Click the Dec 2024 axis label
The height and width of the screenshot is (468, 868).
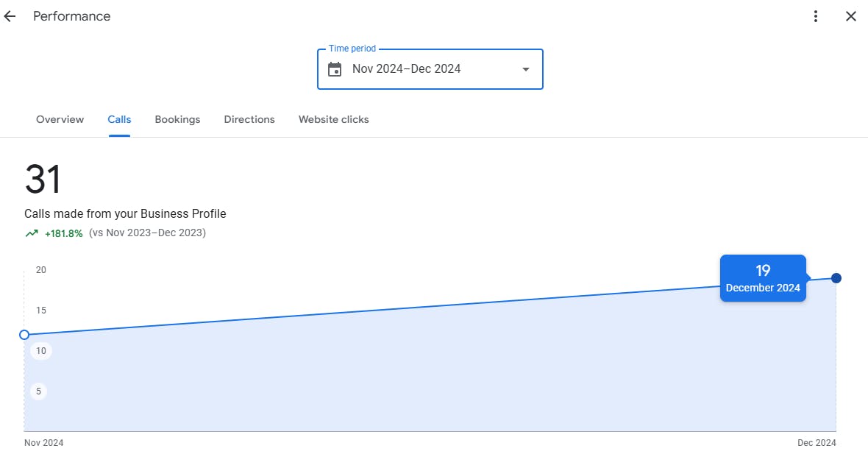pos(817,443)
